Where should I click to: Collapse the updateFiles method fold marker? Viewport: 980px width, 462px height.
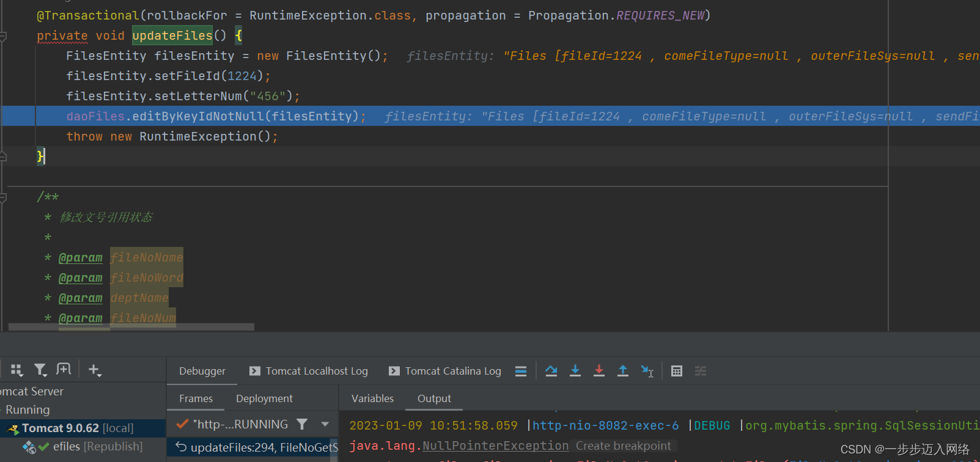pyautogui.click(x=3, y=36)
